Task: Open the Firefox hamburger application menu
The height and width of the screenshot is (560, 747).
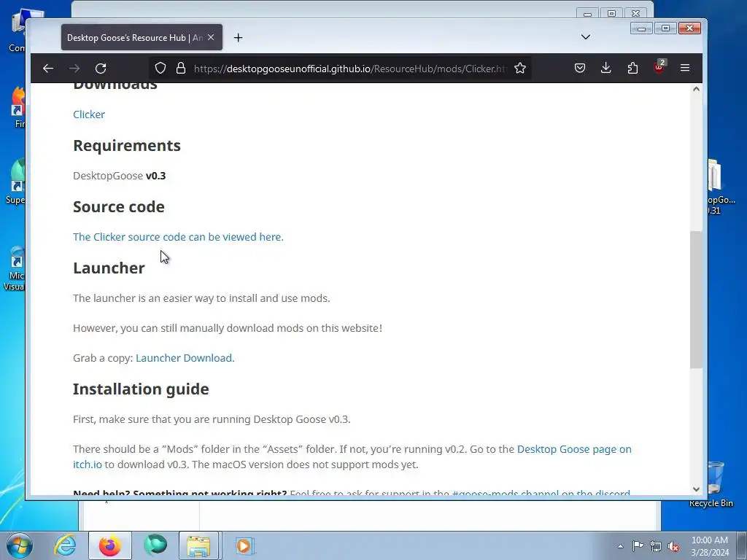Action: pos(685,69)
